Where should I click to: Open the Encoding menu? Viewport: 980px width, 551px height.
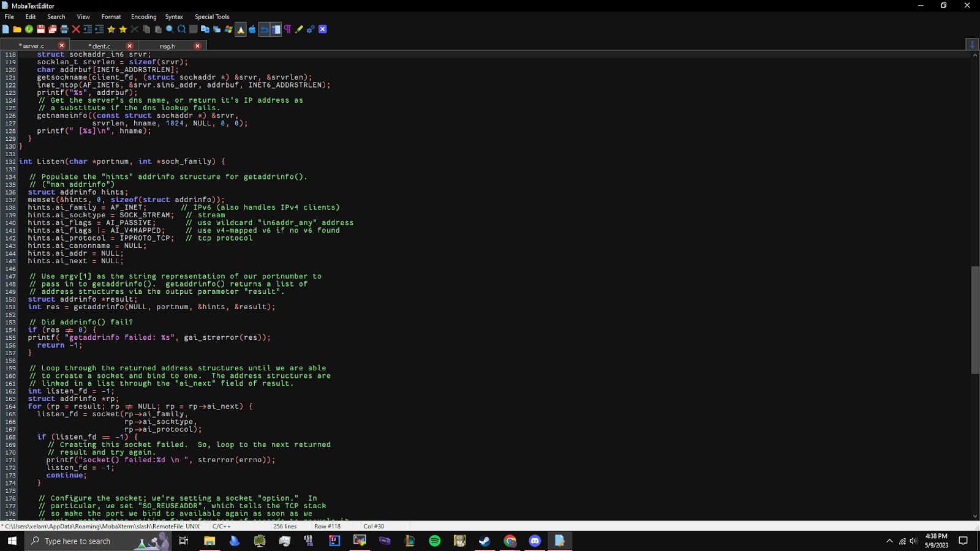point(144,17)
